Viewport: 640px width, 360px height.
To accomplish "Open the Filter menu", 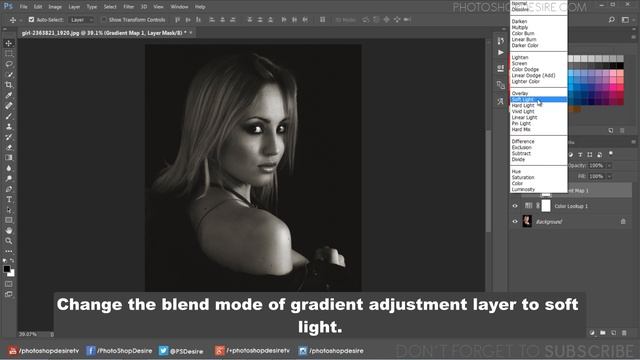I will (129, 7).
